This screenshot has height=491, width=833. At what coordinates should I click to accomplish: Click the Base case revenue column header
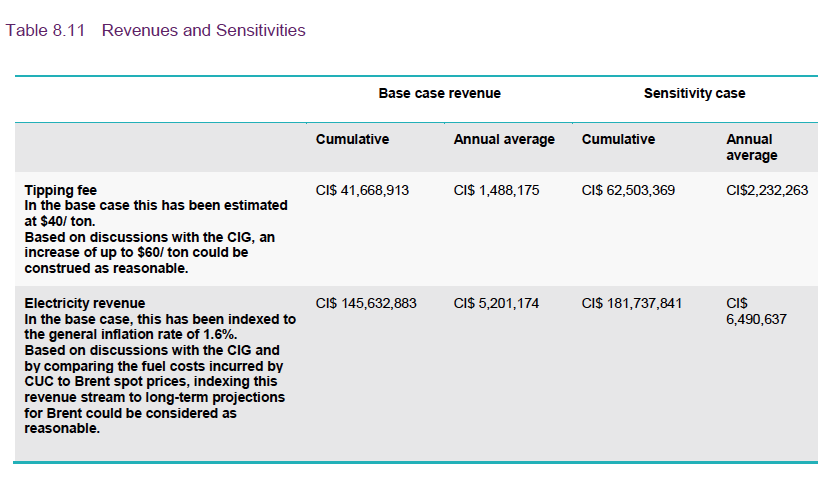pos(439,93)
